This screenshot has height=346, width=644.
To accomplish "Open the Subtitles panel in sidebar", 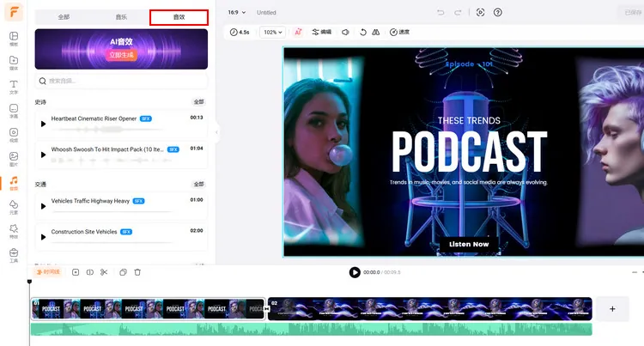I will (x=14, y=111).
